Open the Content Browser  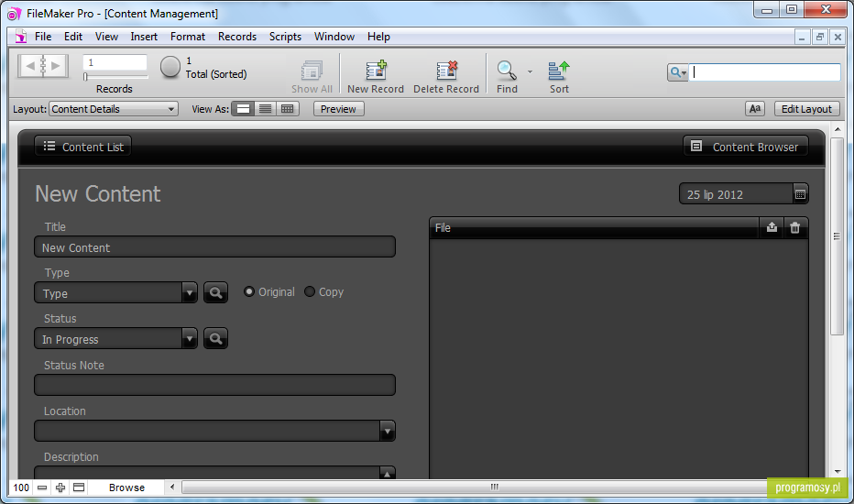pyautogui.click(x=746, y=147)
